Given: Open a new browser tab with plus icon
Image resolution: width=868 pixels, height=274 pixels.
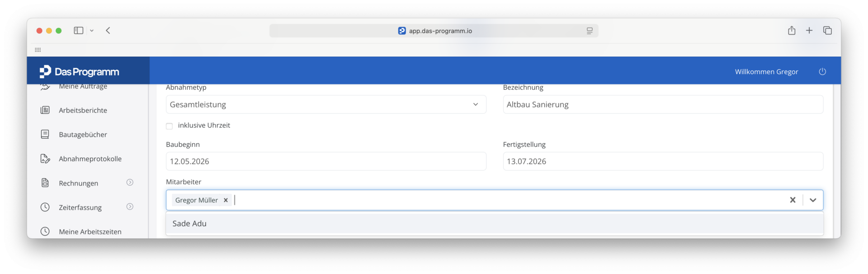Looking at the screenshot, I should click(x=809, y=30).
